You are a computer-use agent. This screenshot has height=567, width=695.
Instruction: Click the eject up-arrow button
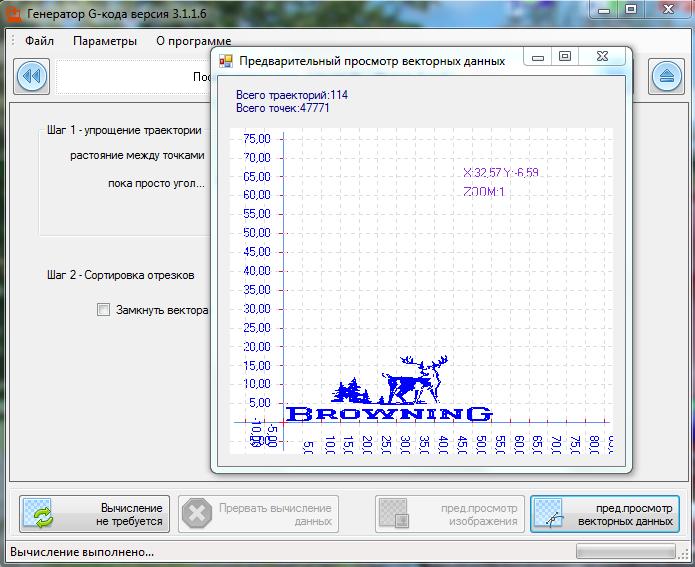(x=666, y=76)
